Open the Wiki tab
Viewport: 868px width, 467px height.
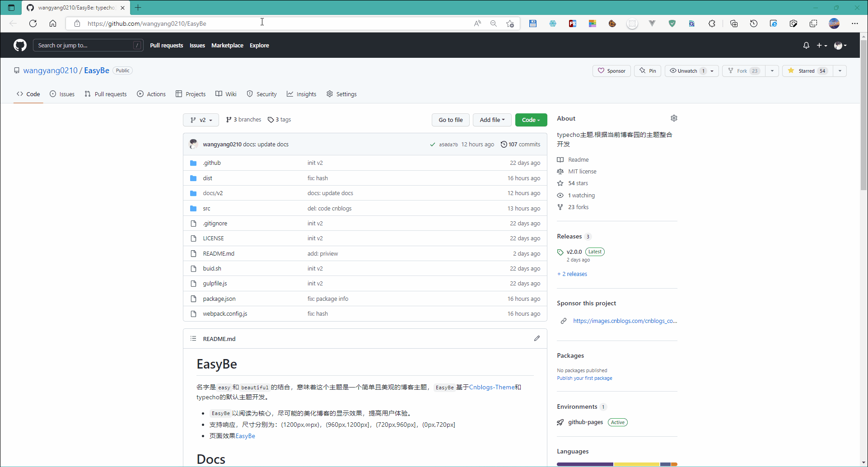[226, 94]
